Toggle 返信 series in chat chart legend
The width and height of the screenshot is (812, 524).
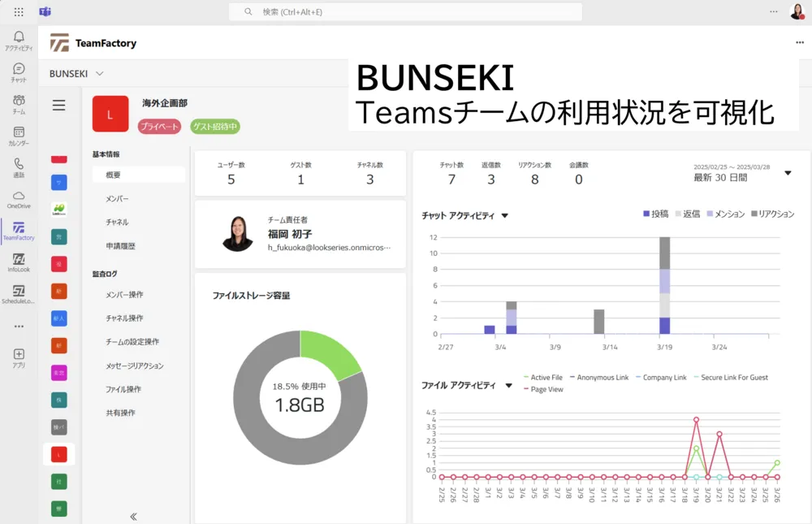(688, 214)
